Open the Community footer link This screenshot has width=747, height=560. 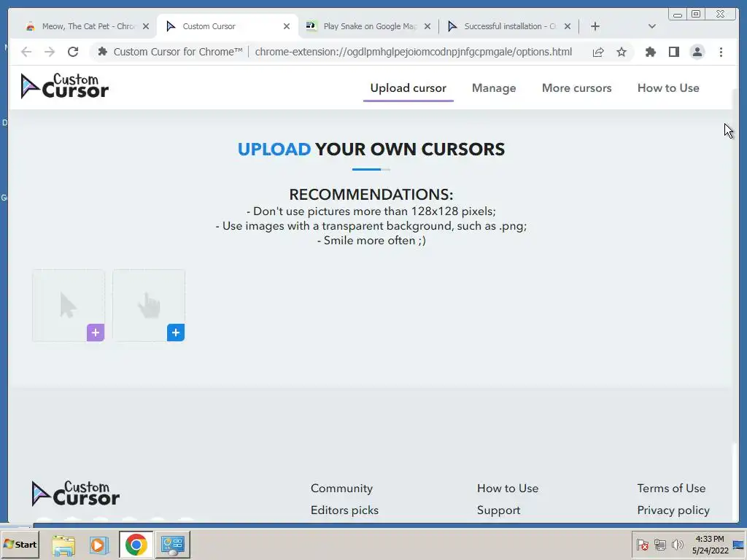(341, 488)
